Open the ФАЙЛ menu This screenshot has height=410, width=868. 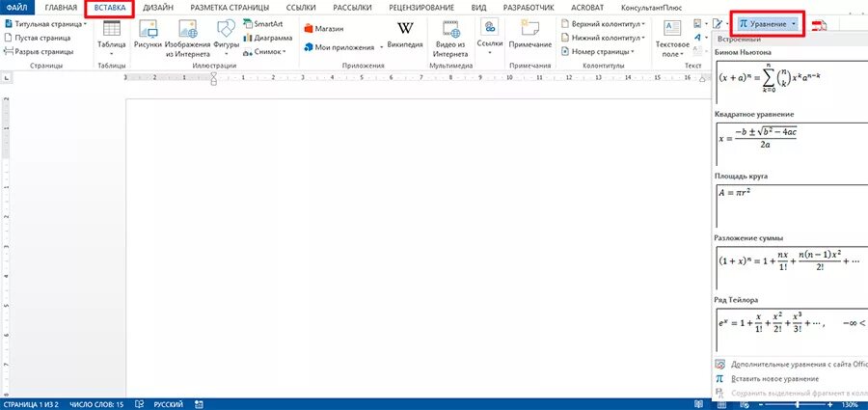click(16, 8)
